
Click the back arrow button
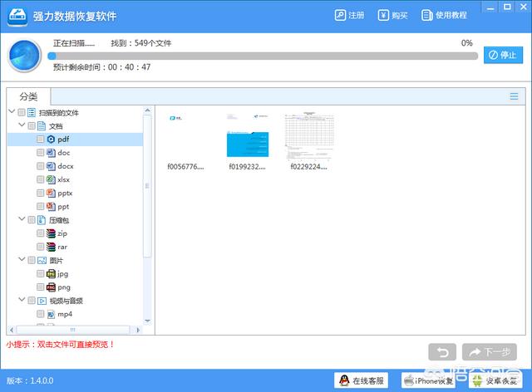[442, 352]
